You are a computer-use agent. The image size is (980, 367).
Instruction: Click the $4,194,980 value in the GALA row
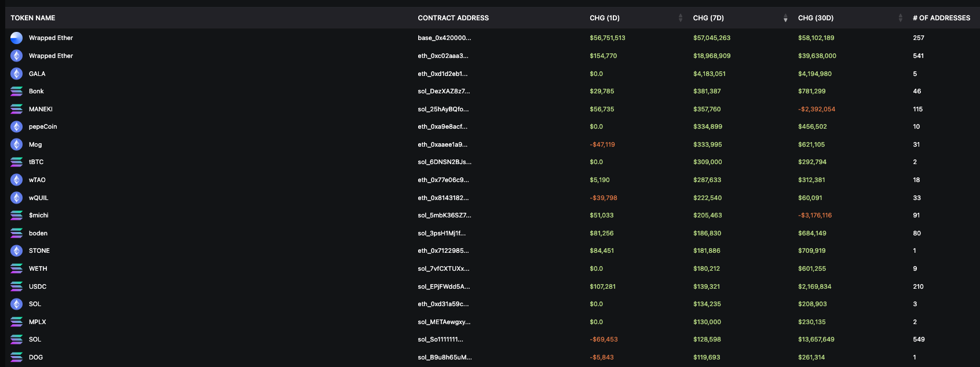pyautogui.click(x=815, y=74)
